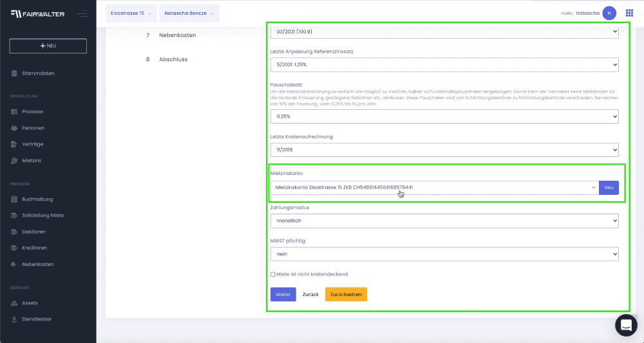Click the Weiter button
Screen dimensions: 644x343
283,294
